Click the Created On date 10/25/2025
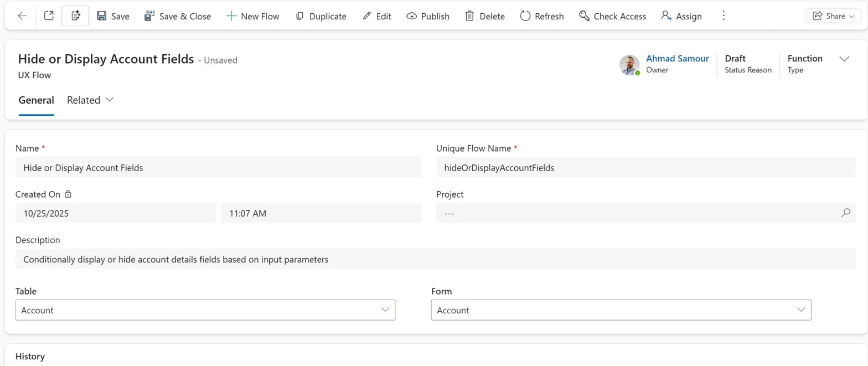868x366 pixels. click(116, 213)
